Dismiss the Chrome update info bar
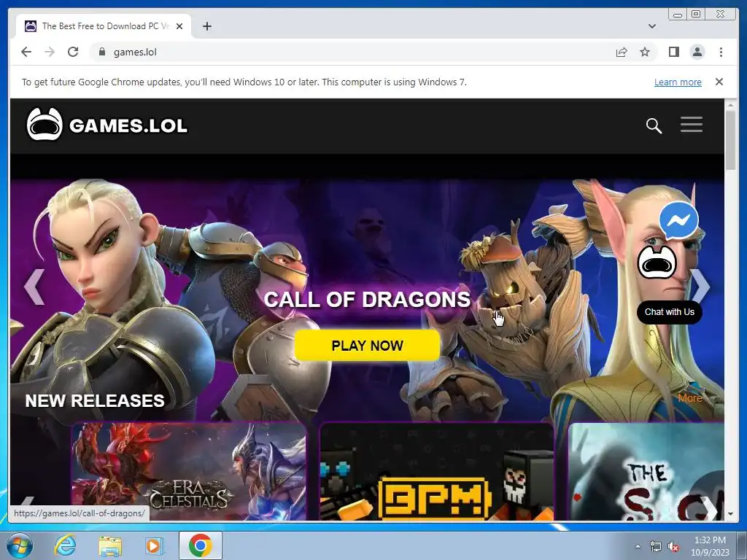The height and width of the screenshot is (560, 747). coord(719,82)
